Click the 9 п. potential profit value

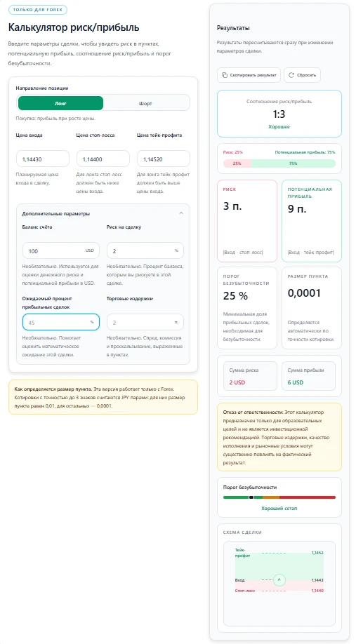click(x=297, y=210)
